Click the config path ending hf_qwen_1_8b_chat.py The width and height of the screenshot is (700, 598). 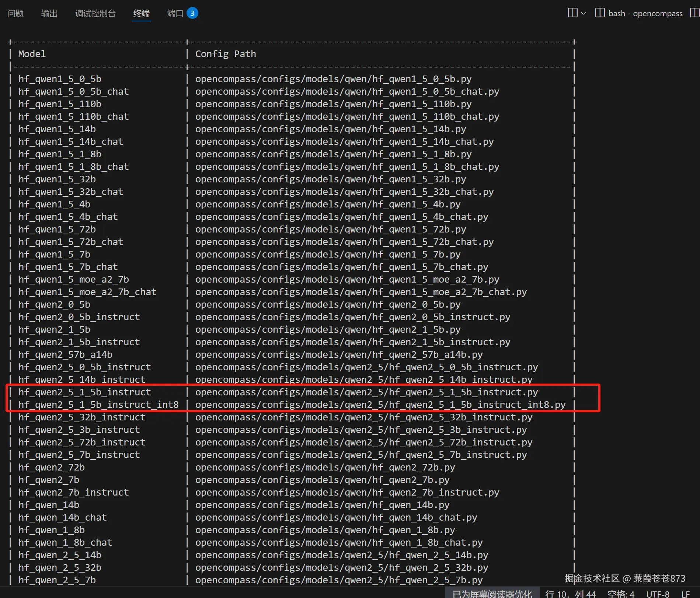click(339, 542)
